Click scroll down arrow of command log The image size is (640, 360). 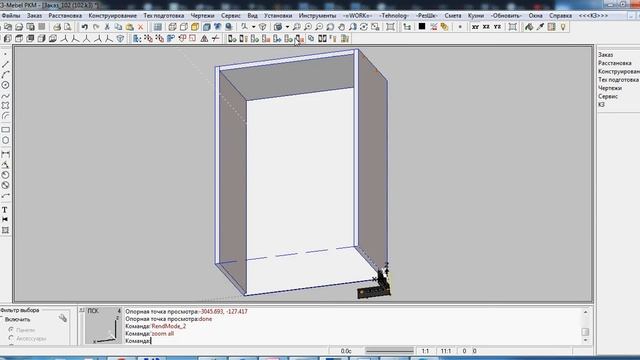click(586, 340)
